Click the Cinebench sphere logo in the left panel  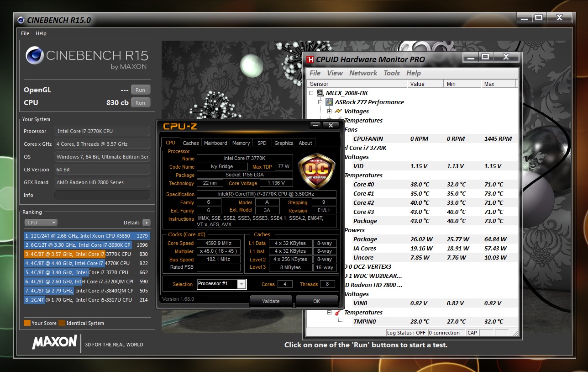click(x=34, y=56)
